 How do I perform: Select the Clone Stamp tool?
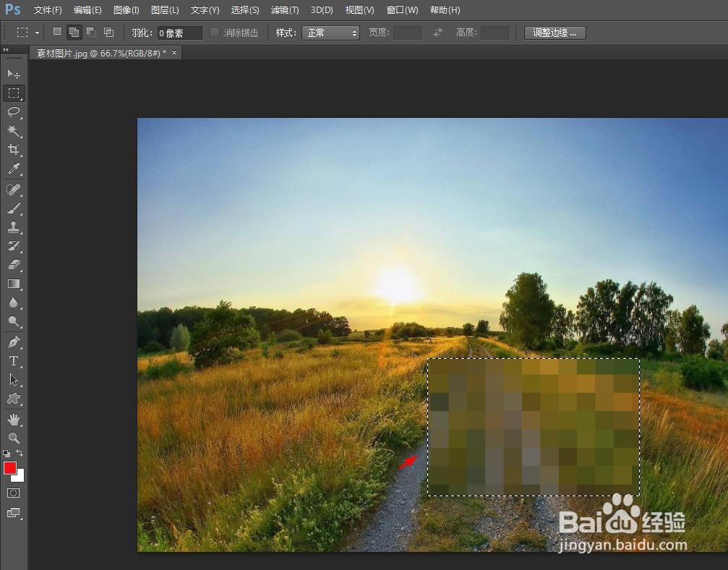[x=13, y=226]
